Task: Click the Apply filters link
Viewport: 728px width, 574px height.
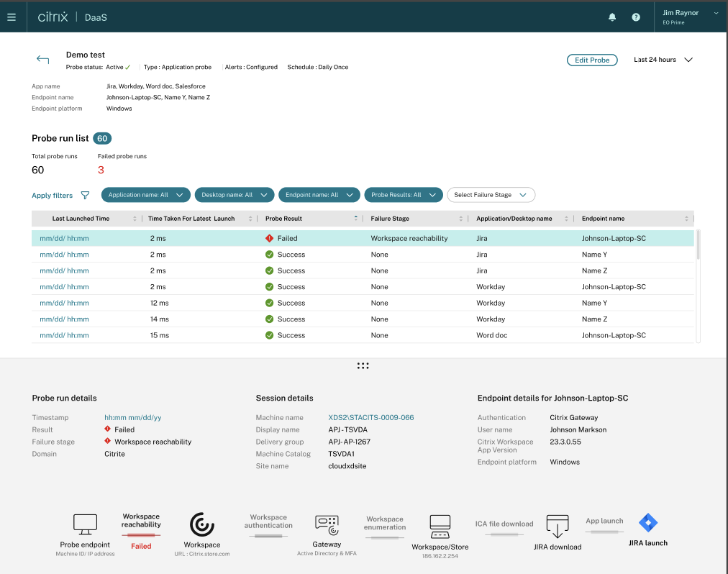Action: pos(52,196)
